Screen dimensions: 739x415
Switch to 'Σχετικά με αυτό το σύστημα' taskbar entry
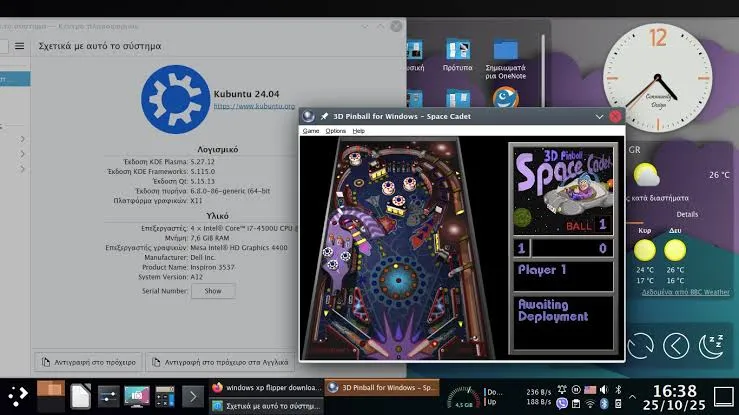tap(266, 406)
